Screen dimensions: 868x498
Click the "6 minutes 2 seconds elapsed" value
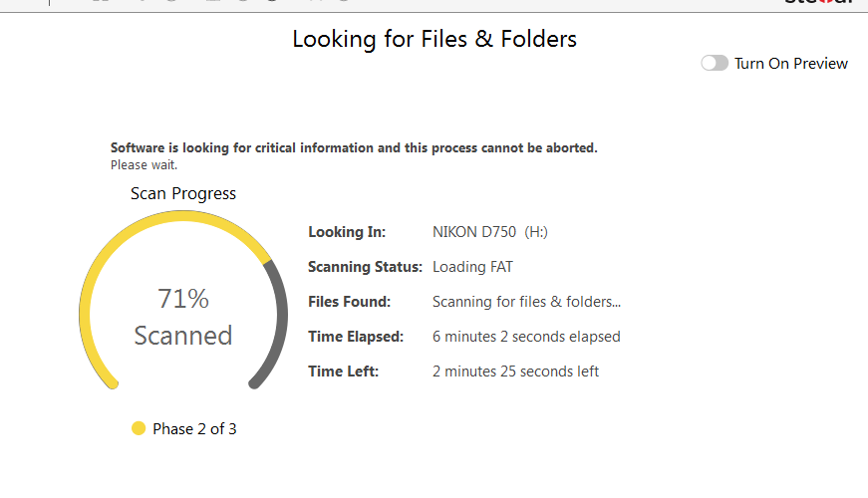coord(526,337)
